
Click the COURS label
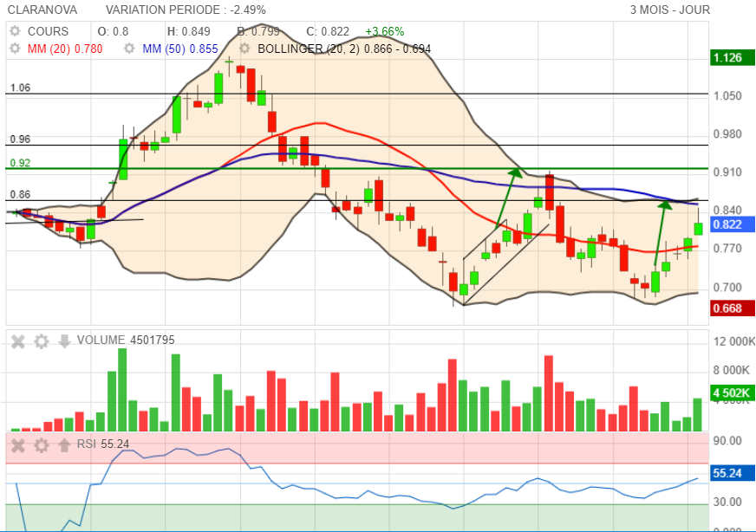point(49,31)
